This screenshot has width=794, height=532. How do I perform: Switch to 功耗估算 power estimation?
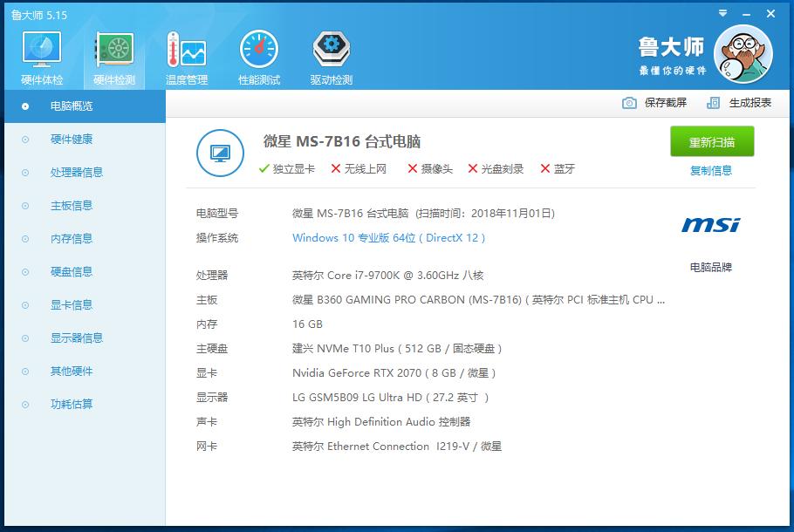tap(70, 404)
